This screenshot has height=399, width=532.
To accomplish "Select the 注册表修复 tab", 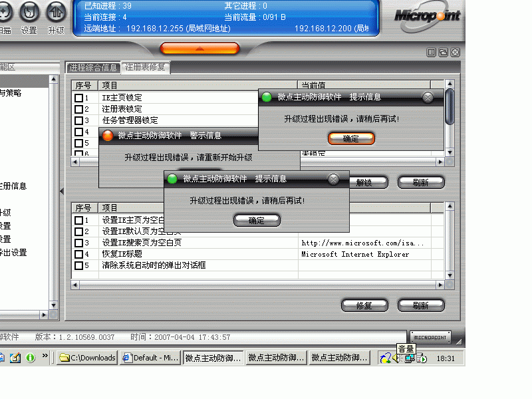I will (x=145, y=67).
